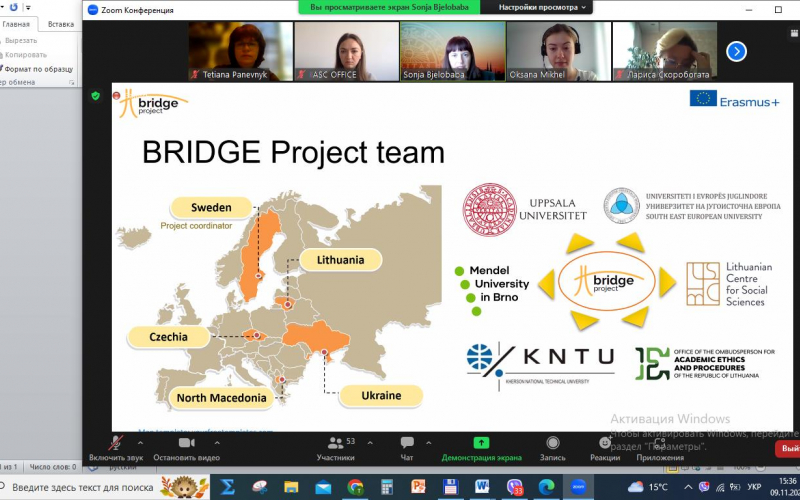This screenshot has width=800, height=500.
Task: Open the blue Sigma app in taskbar
Action: pos(228,487)
